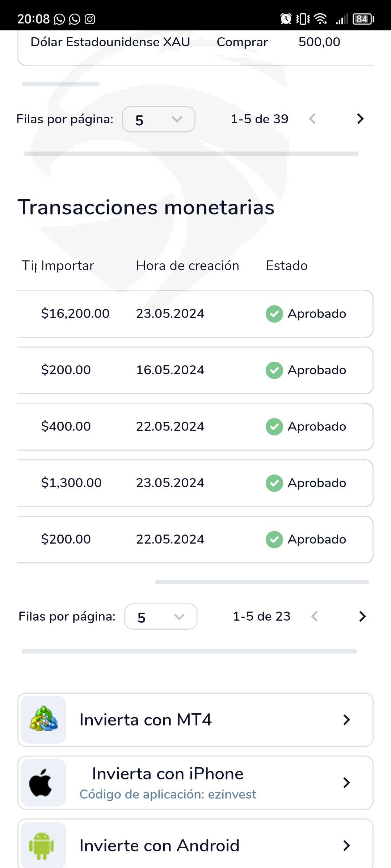Viewport: 391px width, 868px height.
Task: Sort by Estado column header
Action: (x=286, y=266)
